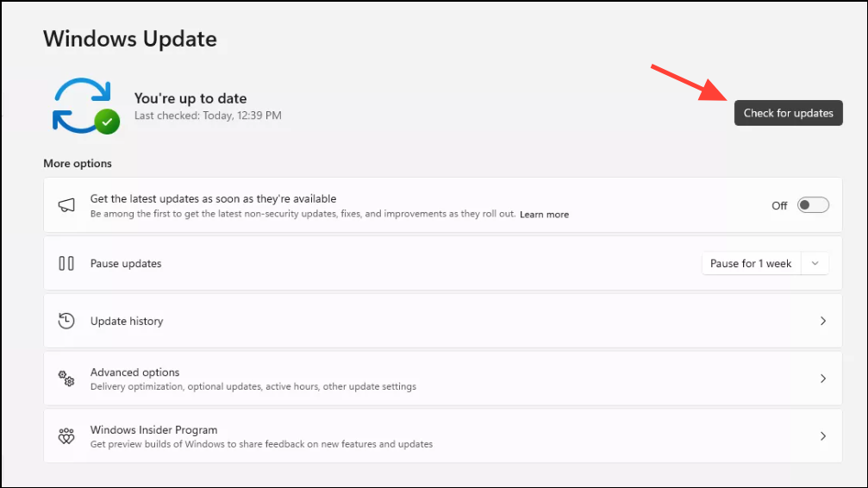Open the Learn more link
Screen dimensions: 868x488
[544, 215]
